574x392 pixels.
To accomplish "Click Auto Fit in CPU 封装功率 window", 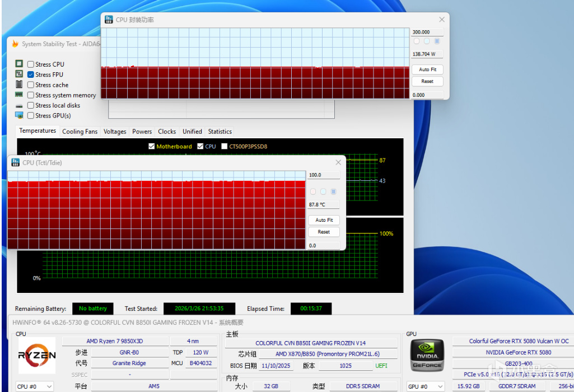I will pos(427,69).
